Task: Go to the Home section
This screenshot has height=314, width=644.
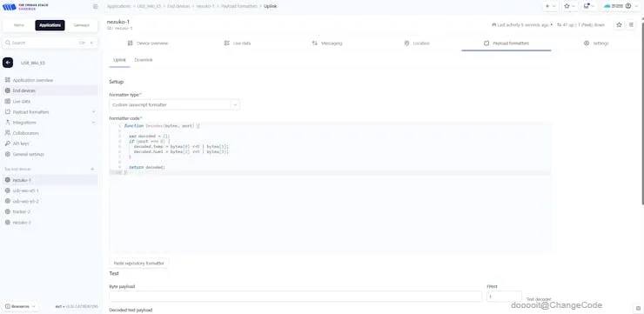Action: 19,25
